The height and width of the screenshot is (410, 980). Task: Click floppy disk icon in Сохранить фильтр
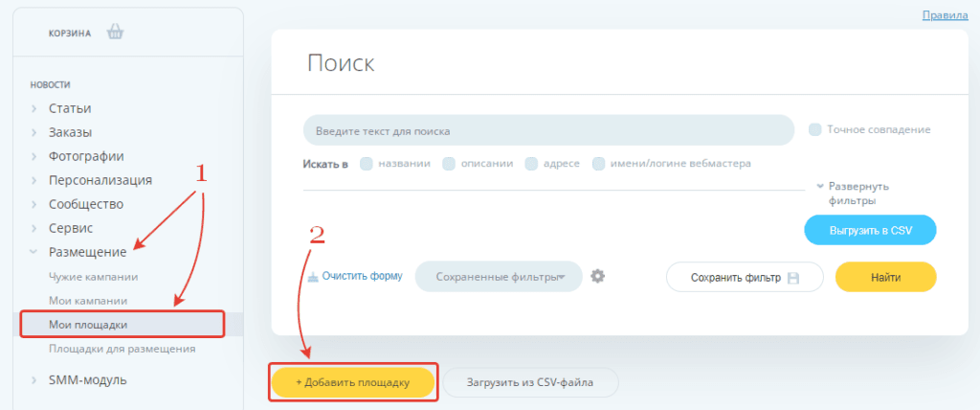[793, 278]
